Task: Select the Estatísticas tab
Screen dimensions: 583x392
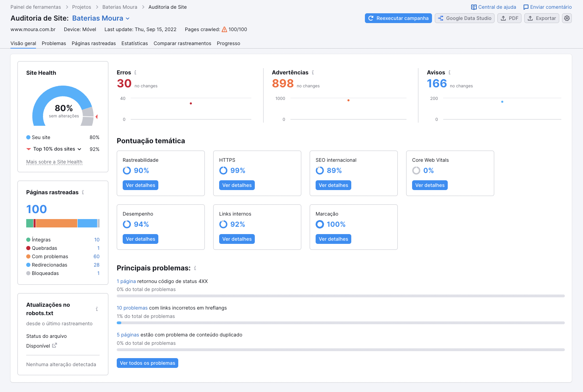Action: [x=135, y=43]
